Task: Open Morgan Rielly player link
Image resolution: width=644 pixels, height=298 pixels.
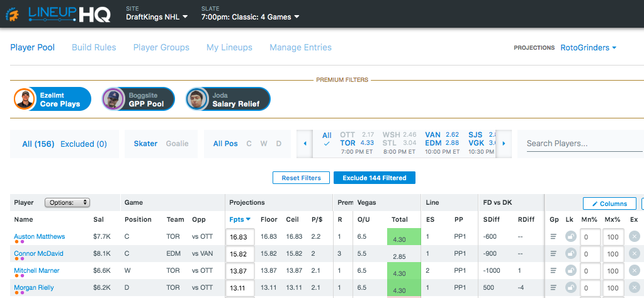Action: tap(33, 287)
